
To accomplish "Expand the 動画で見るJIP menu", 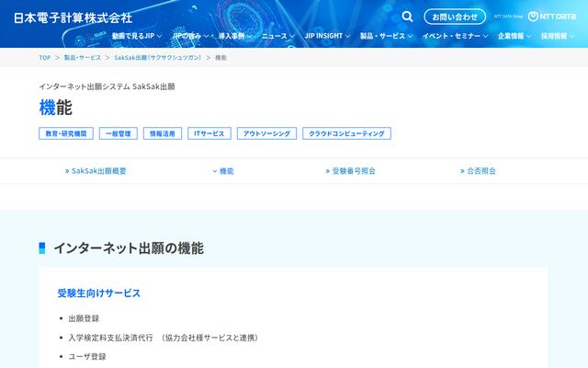I will 137,36.
